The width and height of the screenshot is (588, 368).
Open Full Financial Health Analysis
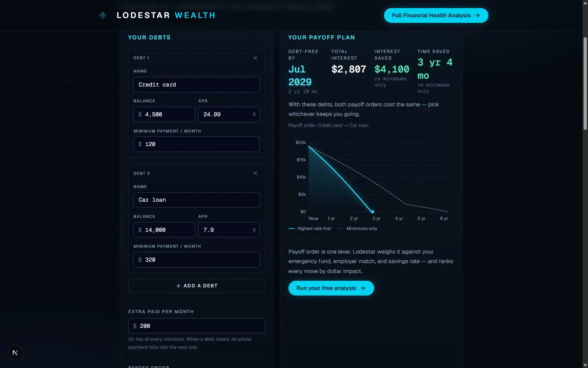tap(436, 15)
